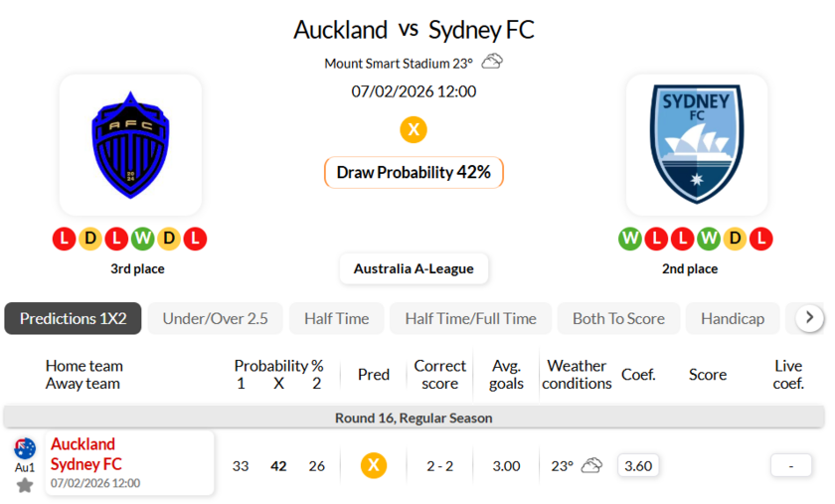This screenshot has height=504, width=835.
Task: Click the cloudy weather icon beside stadium
Action: tap(492, 63)
